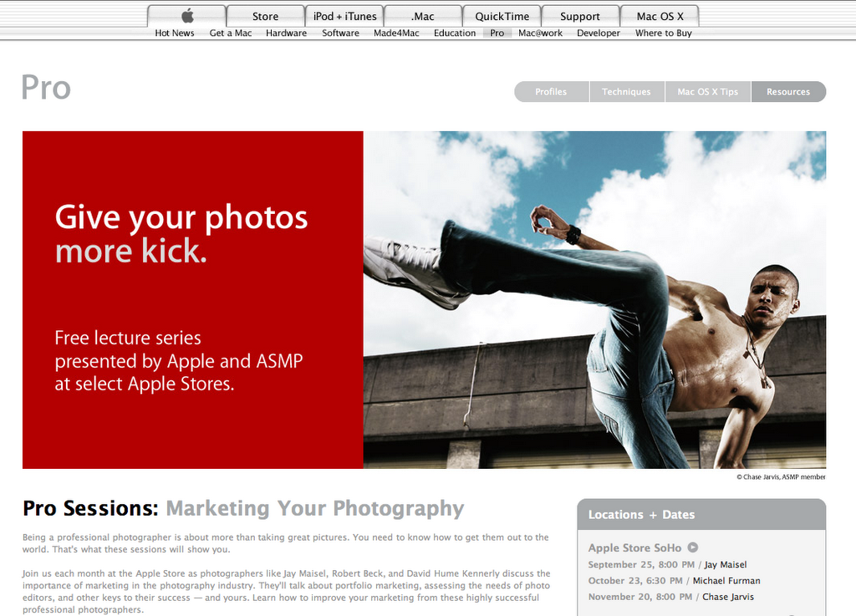Click the kicking man hero photo
This screenshot has width=856, height=616.
click(x=594, y=299)
